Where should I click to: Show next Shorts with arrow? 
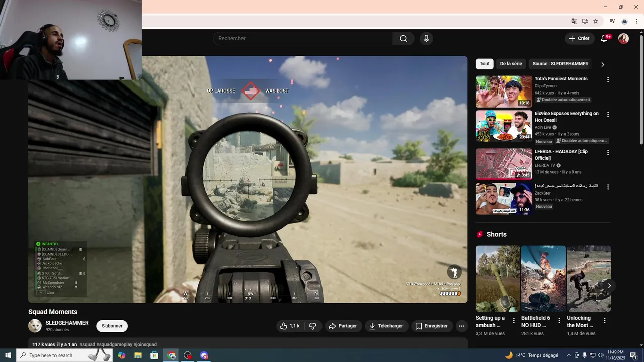tap(609, 286)
